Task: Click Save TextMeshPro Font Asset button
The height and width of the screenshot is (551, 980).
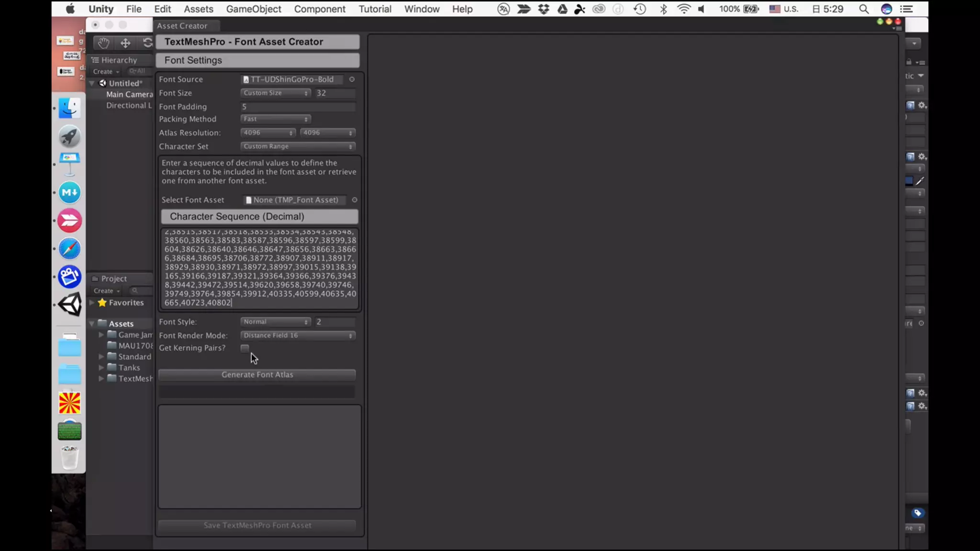Action: (x=257, y=525)
